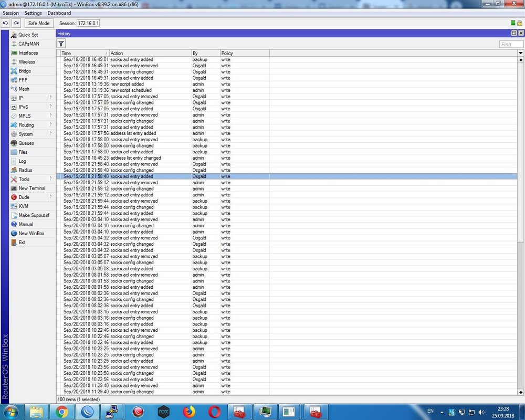525x420 pixels.
Task: Click the filter funnel icon in History
Action: 61,44
